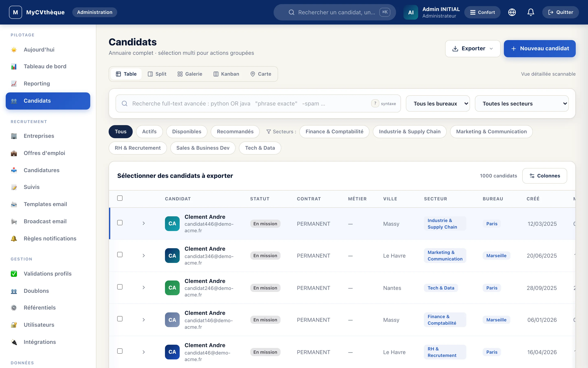
Task: Click the syntaxe help question mark icon
Action: pos(375,103)
